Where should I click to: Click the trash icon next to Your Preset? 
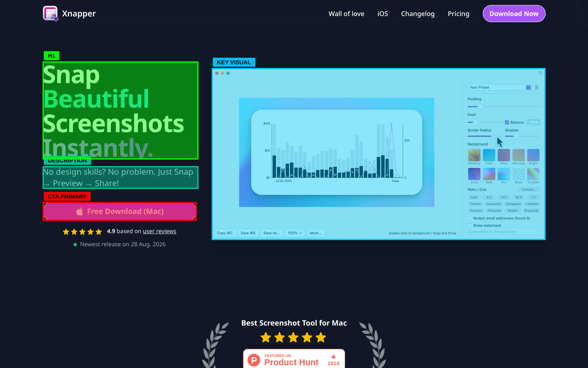point(537,87)
